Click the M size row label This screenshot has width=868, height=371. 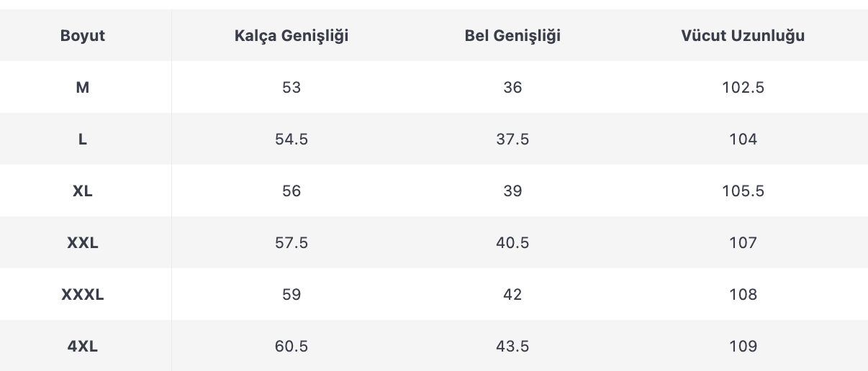(x=83, y=88)
